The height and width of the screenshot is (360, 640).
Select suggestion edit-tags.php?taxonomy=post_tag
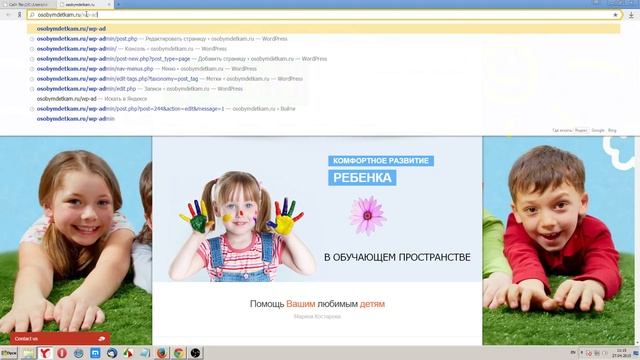click(x=323, y=79)
